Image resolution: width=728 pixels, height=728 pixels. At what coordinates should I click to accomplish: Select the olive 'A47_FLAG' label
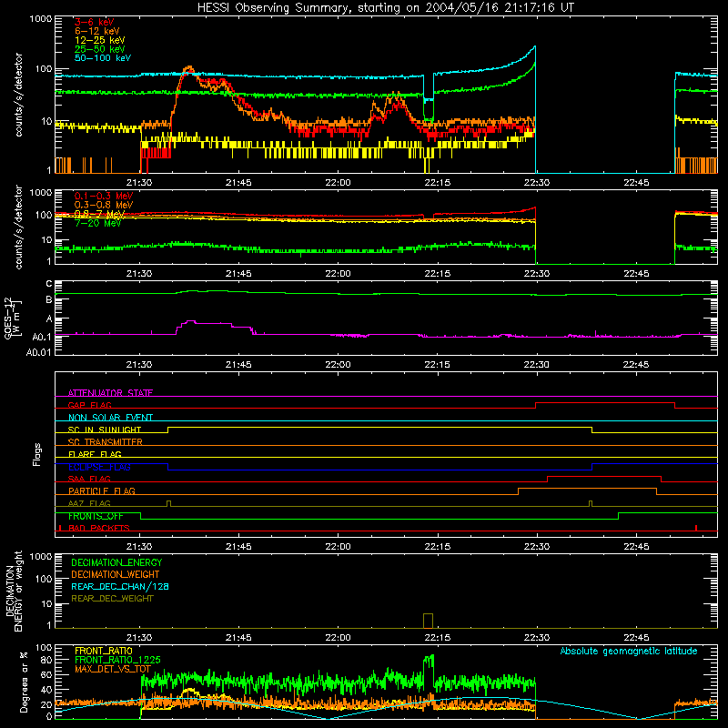89,503
